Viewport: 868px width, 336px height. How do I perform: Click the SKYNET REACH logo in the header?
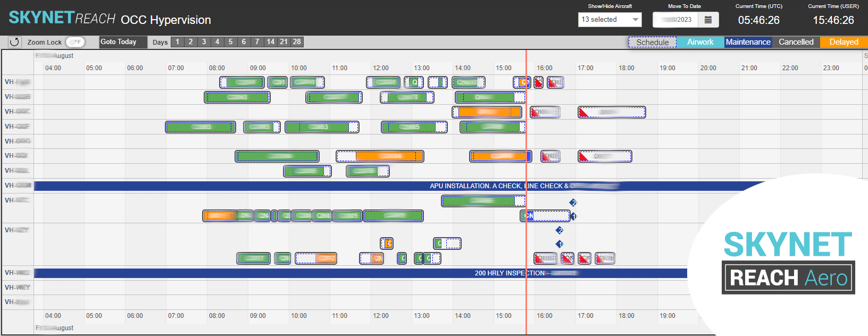point(62,19)
